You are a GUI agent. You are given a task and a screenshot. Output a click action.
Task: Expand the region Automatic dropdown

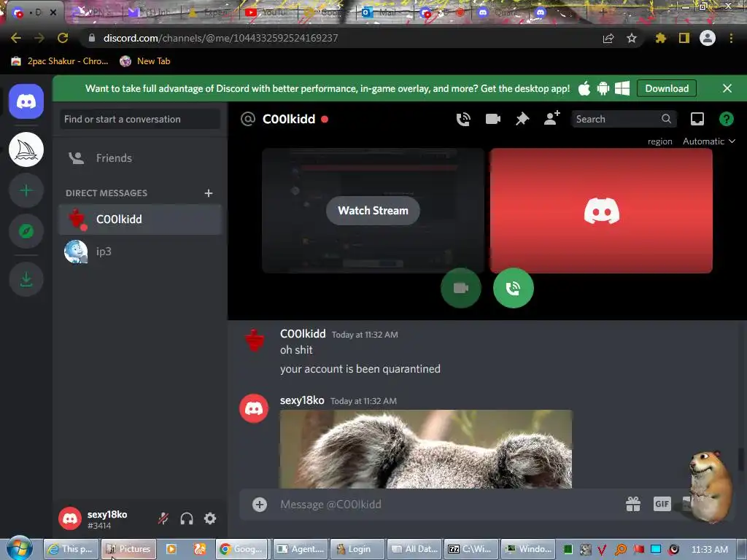[709, 141]
